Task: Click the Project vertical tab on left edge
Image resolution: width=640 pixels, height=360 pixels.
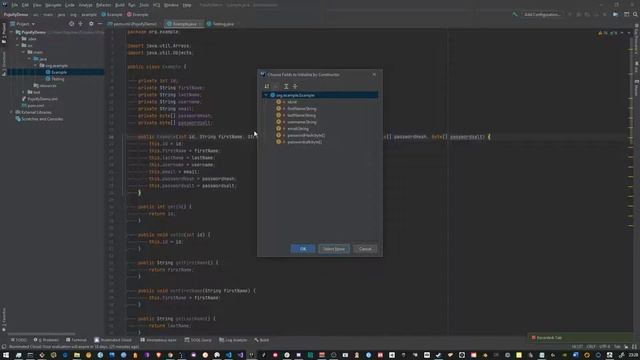Action: tap(4, 33)
